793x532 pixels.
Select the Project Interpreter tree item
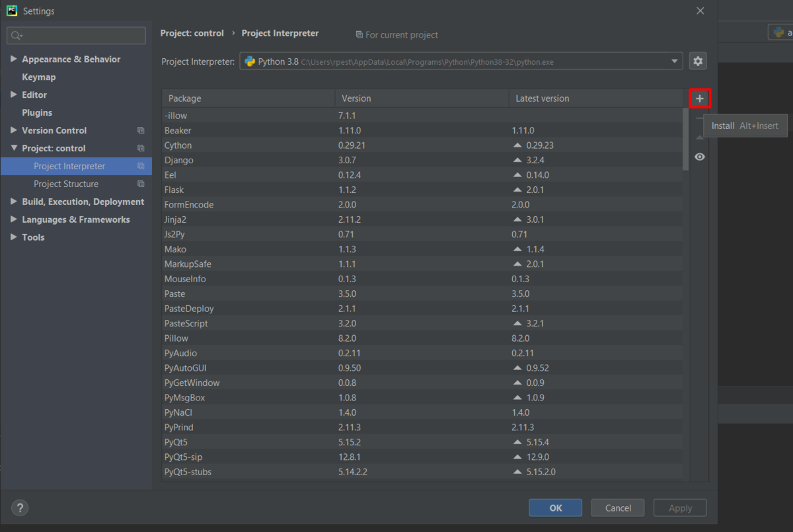pos(76,167)
